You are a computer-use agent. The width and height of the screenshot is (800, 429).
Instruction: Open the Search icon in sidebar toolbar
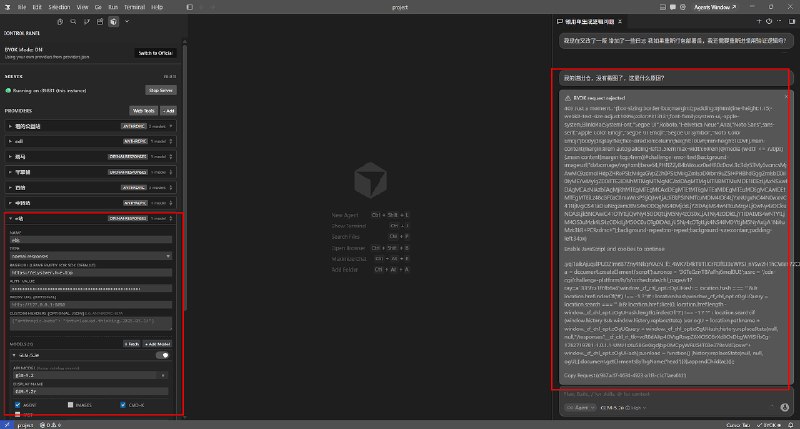(73, 22)
